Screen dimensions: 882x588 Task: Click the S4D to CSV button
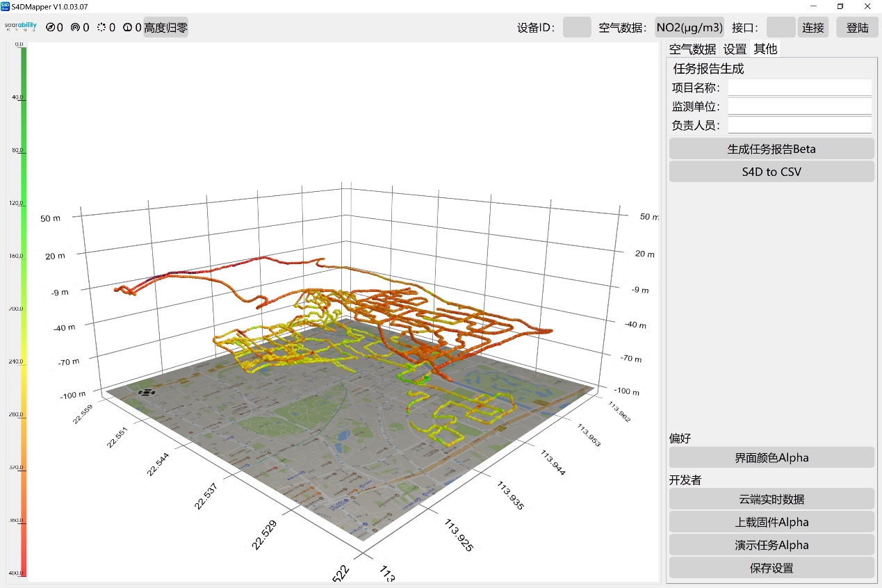(x=771, y=172)
